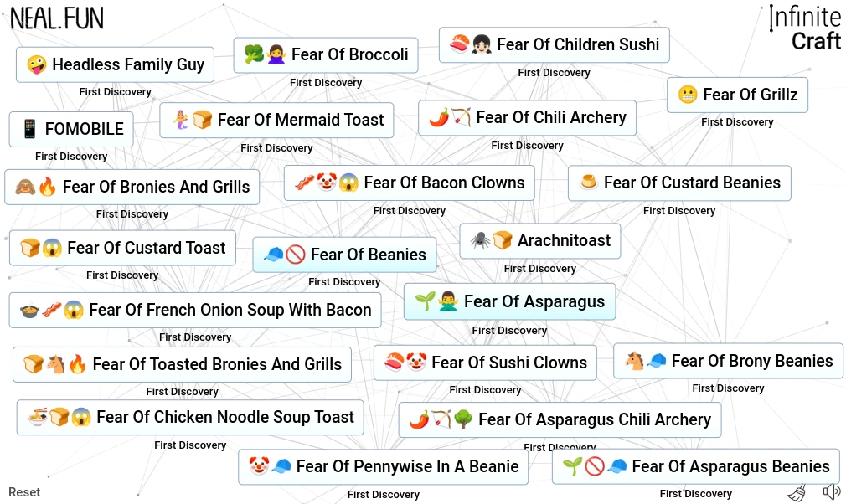
Task: Click the Infinite Craft logo
Action: tap(805, 28)
